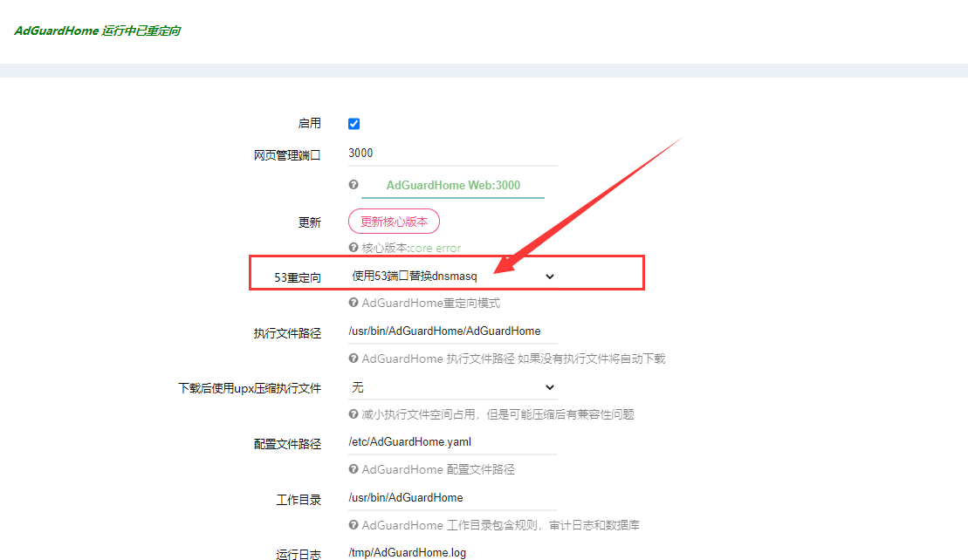Click the 执行文件路径 label
Screen dimensions: 968x560
pos(287,333)
